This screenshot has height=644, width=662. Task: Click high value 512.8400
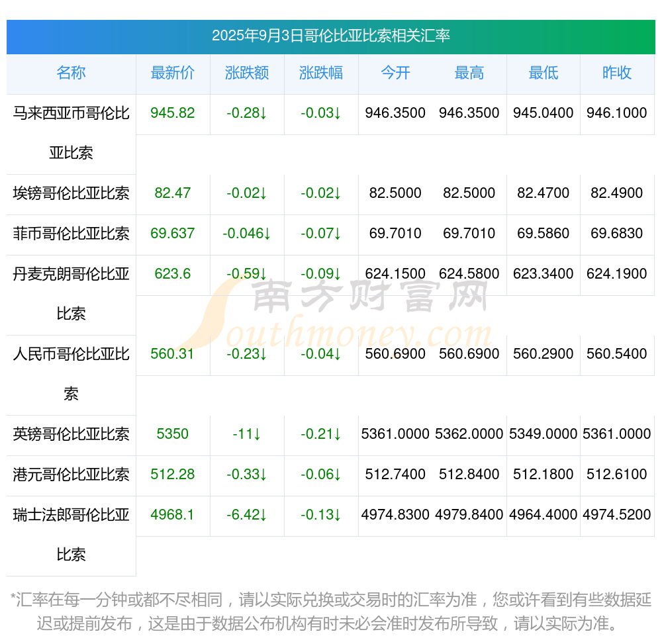coord(469,475)
